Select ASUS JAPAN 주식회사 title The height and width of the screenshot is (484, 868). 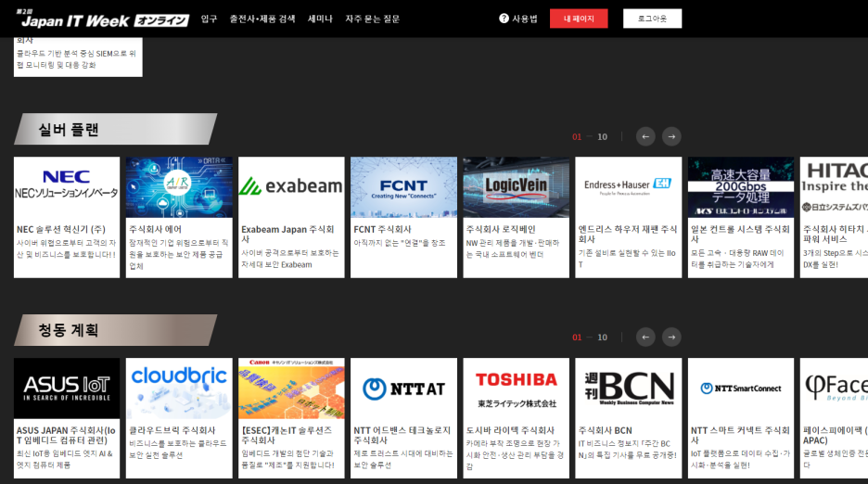coord(66,435)
